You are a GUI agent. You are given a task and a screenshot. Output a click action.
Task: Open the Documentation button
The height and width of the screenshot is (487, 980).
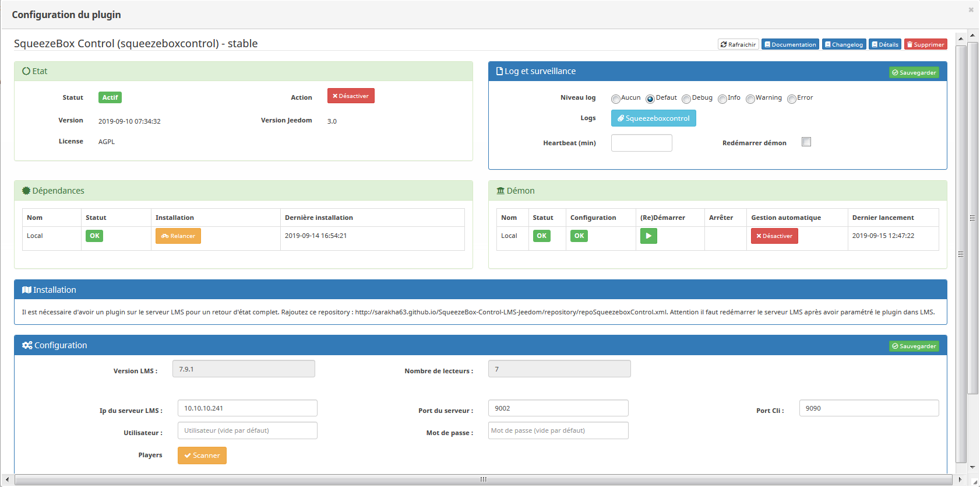pyautogui.click(x=790, y=44)
